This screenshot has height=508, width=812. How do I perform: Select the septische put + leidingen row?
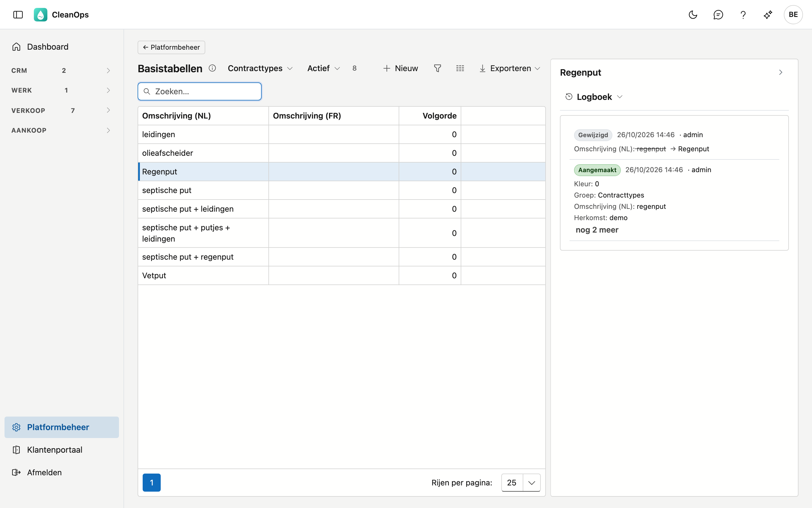click(x=342, y=209)
